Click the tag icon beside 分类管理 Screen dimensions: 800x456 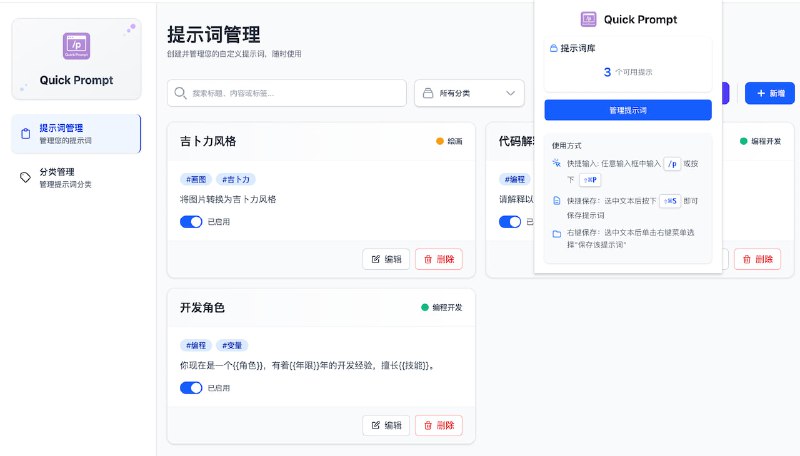pyautogui.click(x=26, y=177)
